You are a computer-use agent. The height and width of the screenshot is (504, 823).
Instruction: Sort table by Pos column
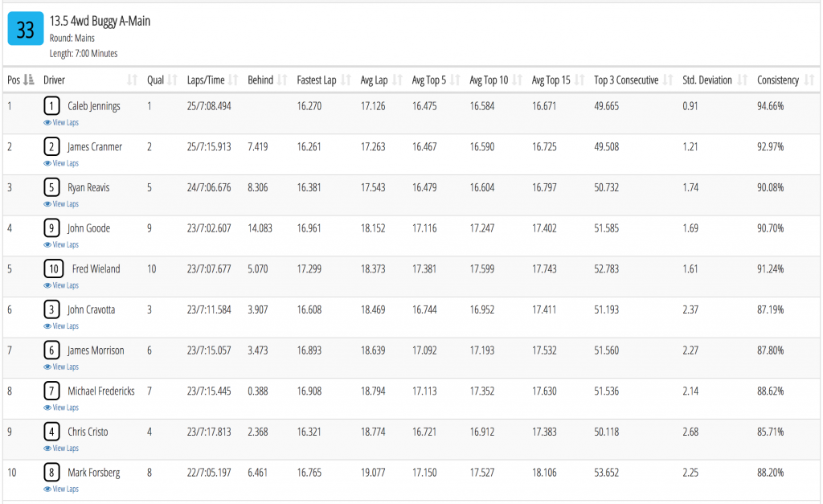[21, 80]
